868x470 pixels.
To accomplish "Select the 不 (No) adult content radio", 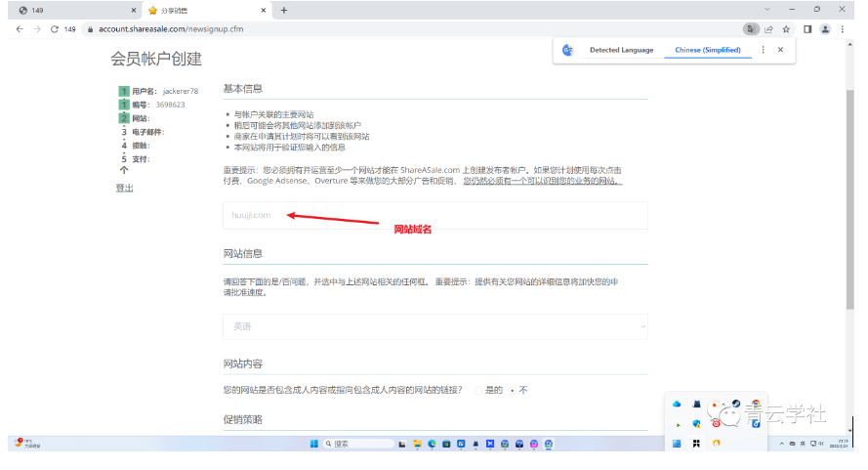I will [x=513, y=390].
